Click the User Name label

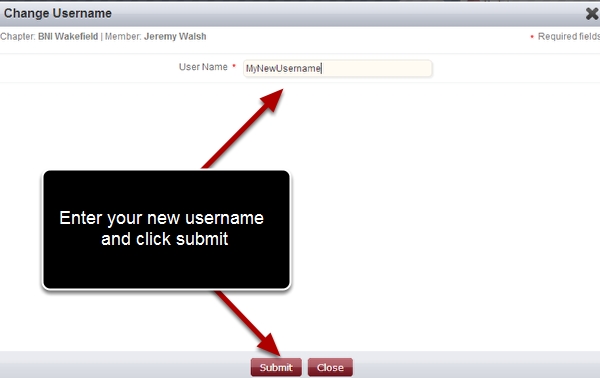tap(203, 67)
